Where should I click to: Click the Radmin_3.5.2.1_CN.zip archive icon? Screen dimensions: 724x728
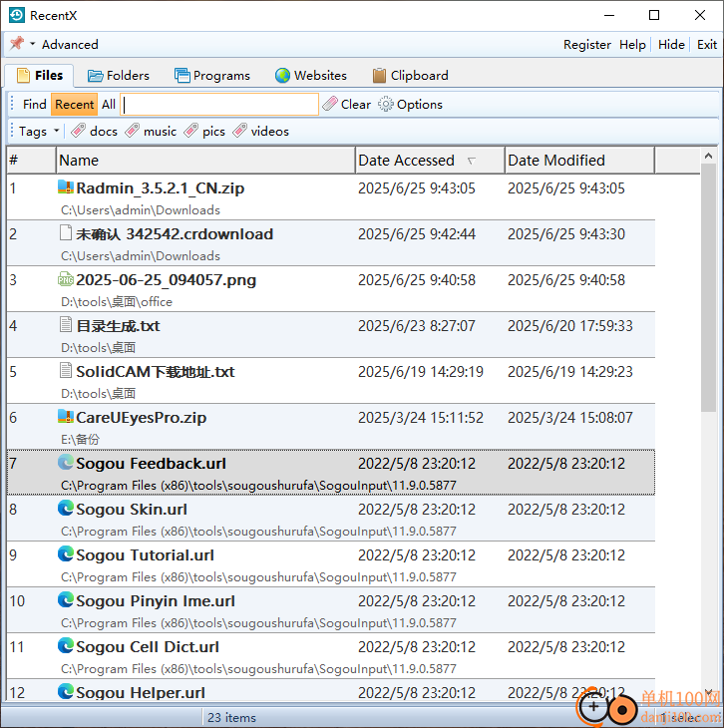pos(66,186)
